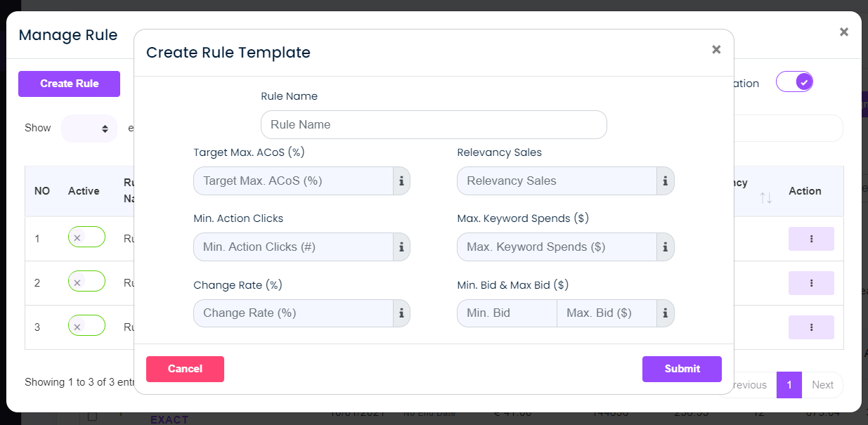
Task: Toggle Active switch for rule 3
Action: [86, 326]
